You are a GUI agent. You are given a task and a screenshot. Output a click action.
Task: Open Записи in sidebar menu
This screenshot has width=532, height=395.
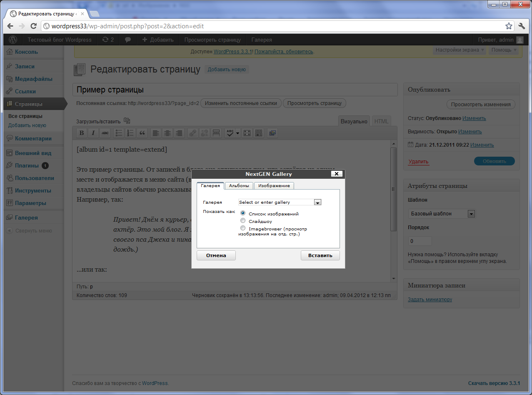click(x=25, y=66)
